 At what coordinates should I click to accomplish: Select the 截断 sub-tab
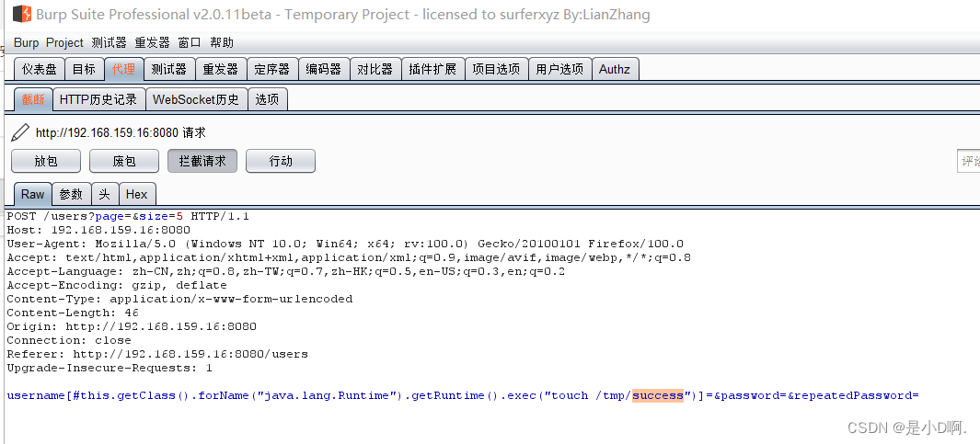coord(33,99)
